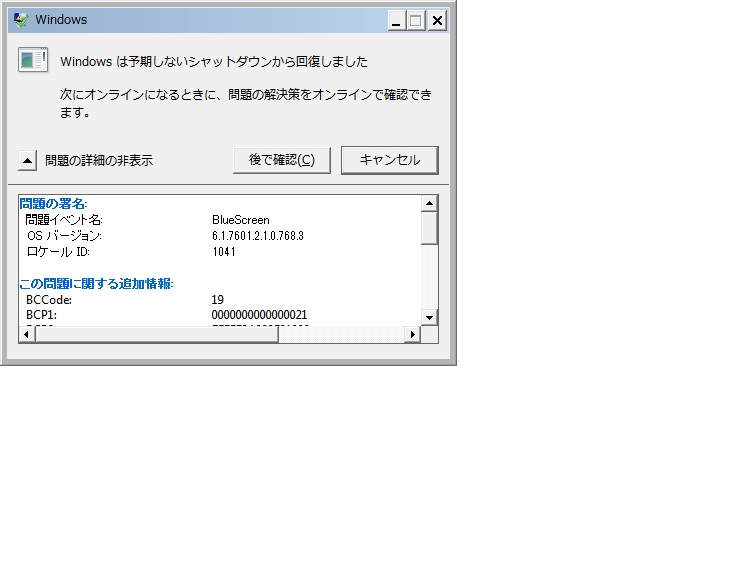
Task: Minimize the Windows dialog
Action: point(396,21)
